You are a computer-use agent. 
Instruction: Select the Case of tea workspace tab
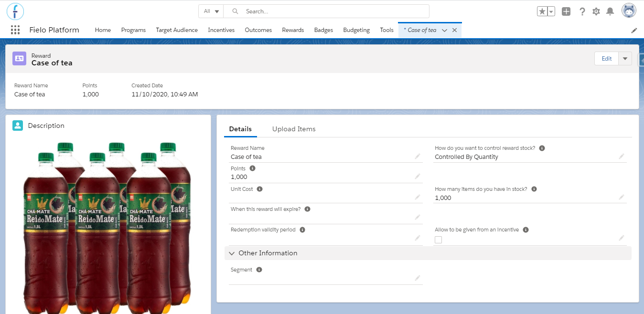click(420, 30)
